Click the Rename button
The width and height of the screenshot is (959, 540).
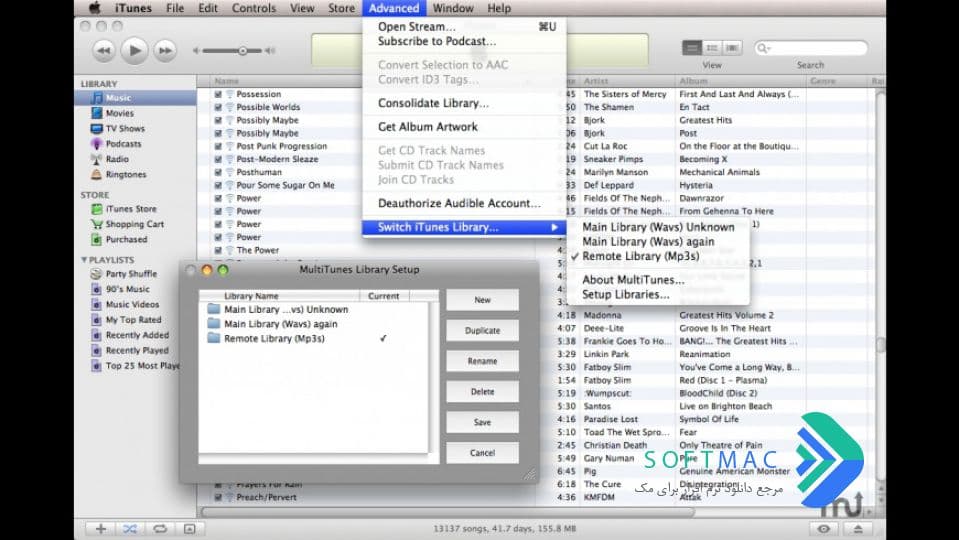coord(483,361)
